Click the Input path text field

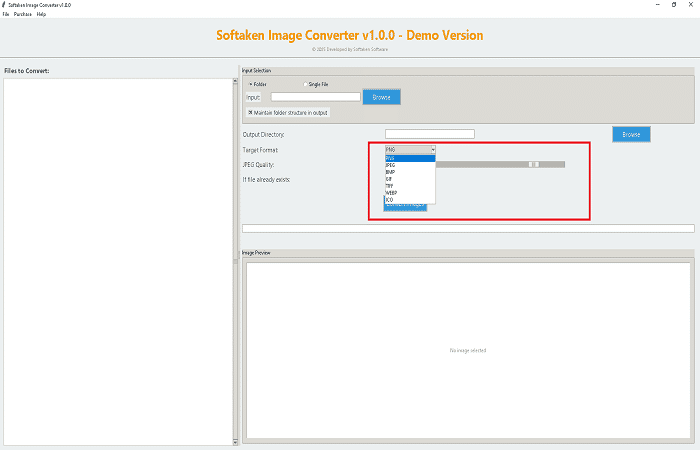point(316,97)
